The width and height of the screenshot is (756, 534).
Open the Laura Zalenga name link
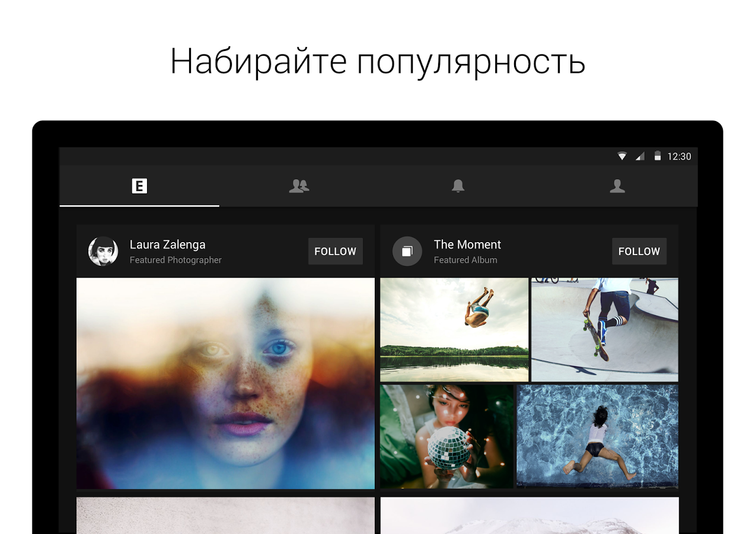pyautogui.click(x=168, y=244)
